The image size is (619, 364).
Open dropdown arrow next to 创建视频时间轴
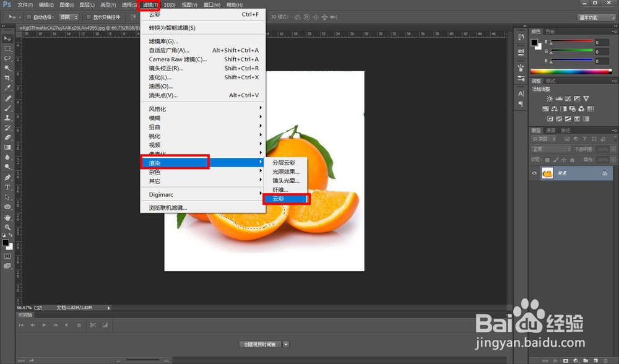click(x=286, y=344)
